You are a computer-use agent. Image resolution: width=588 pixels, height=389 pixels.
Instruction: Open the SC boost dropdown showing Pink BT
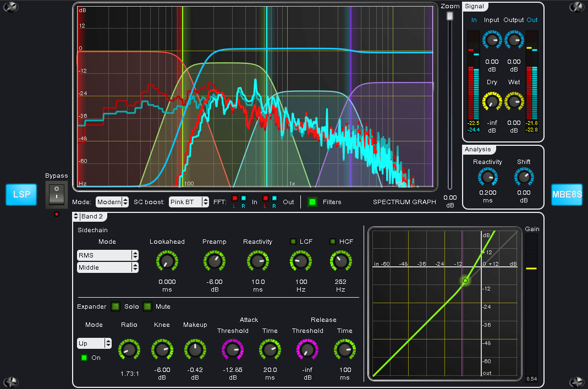tap(189, 202)
